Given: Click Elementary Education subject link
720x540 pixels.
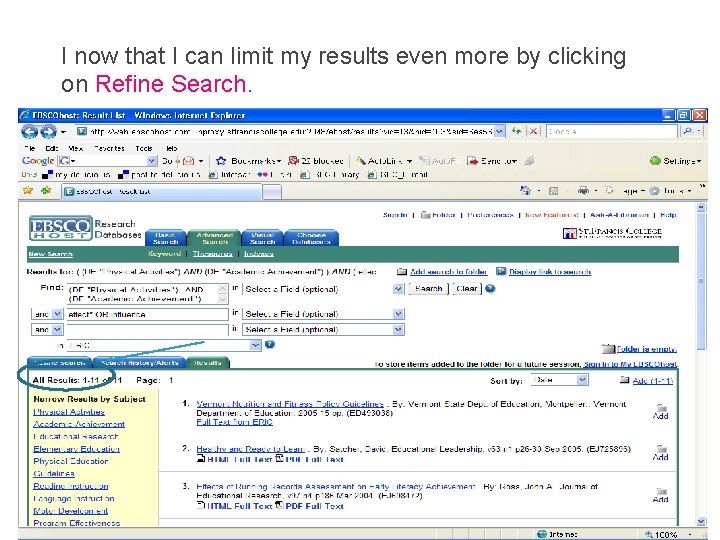Looking at the screenshot, I should (76, 449).
